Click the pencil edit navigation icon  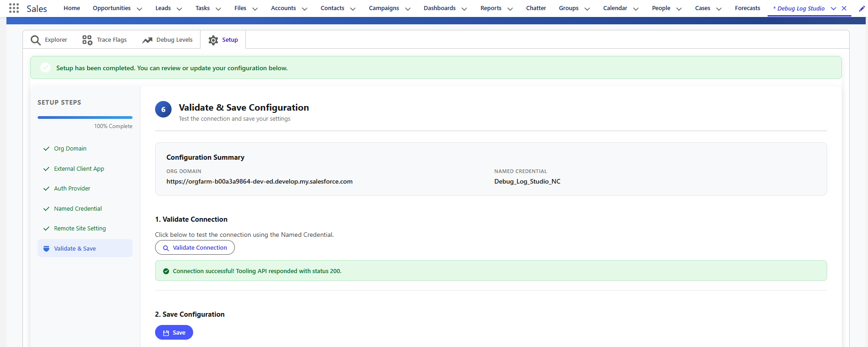click(862, 8)
